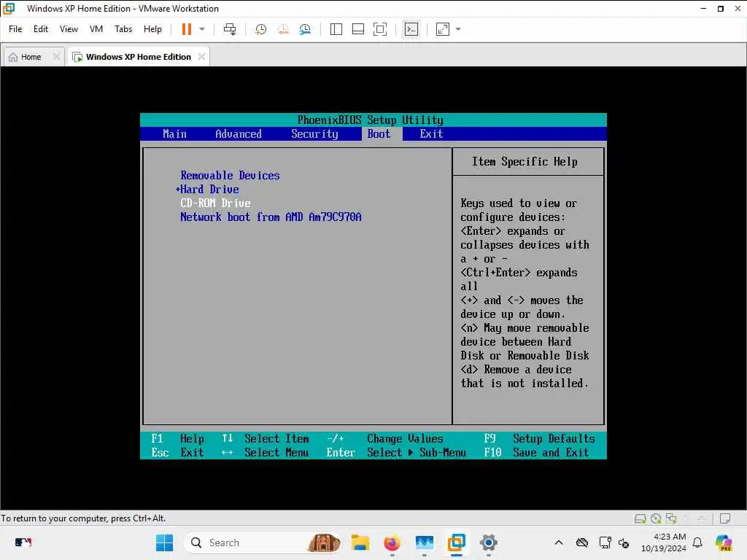Screen dimensions: 747x560
Task: Click the message log icon in status bar
Action: (725, 518)
